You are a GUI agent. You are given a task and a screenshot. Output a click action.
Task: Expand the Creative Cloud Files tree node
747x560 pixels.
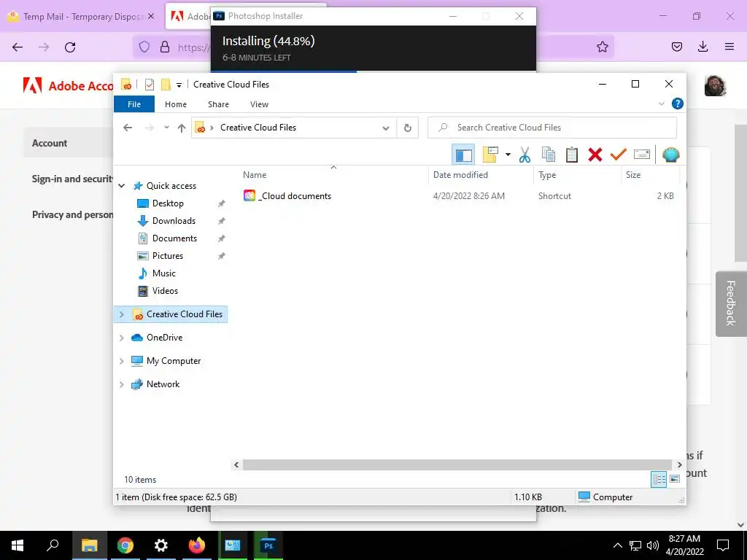point(122,314)
